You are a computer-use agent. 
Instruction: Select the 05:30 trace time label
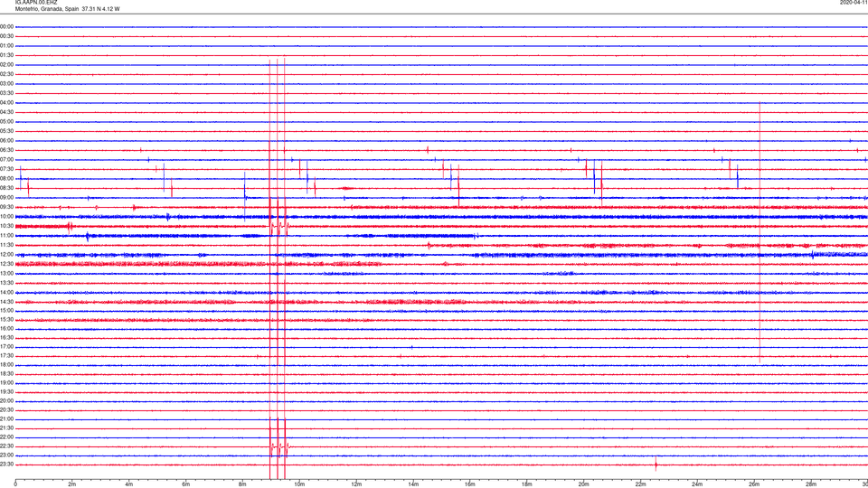(6, 131)
